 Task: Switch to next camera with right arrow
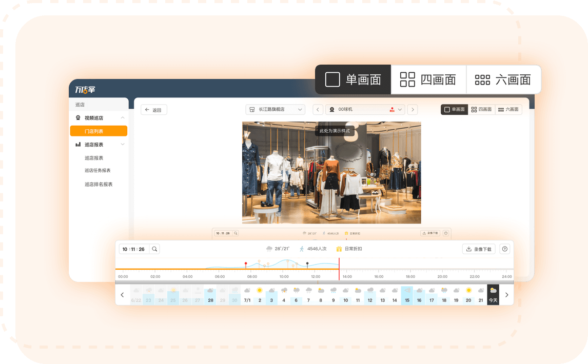coord(413,110)
